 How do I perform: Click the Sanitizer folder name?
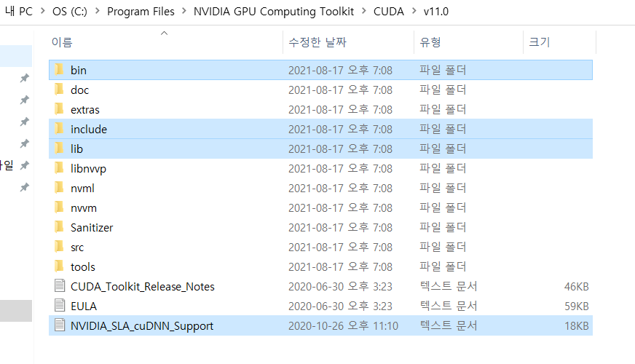click(92, 228)
